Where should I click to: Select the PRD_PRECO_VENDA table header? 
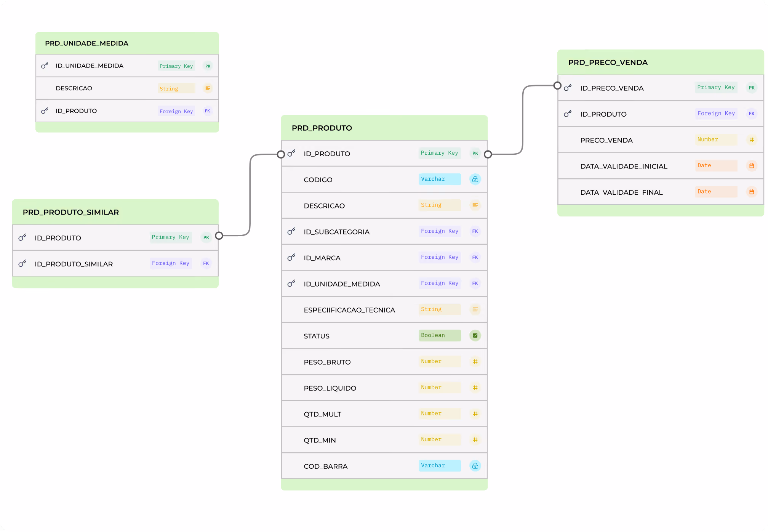click(x=661, y=62)
